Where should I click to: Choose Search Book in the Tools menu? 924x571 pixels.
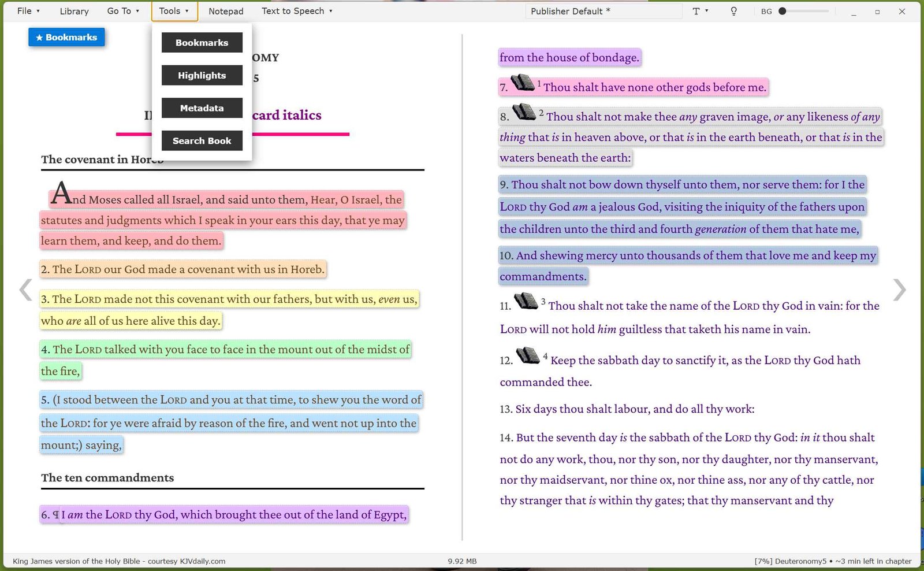(202, 140)
